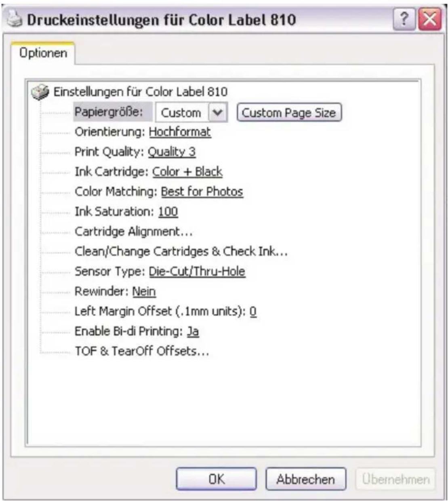
Task: Select the Sensor Type label
Action: point(110,271)
